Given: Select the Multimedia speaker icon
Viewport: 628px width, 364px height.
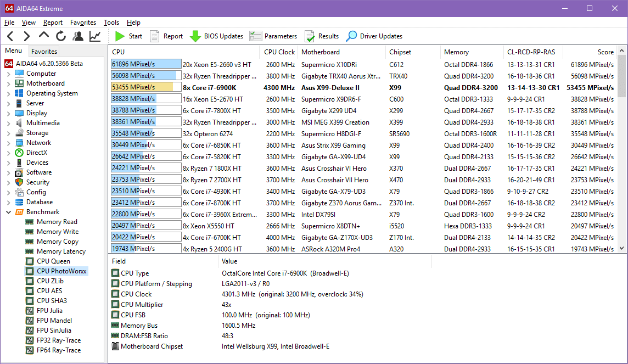Looking at the screenshot, I should click(x=19, y=123).
